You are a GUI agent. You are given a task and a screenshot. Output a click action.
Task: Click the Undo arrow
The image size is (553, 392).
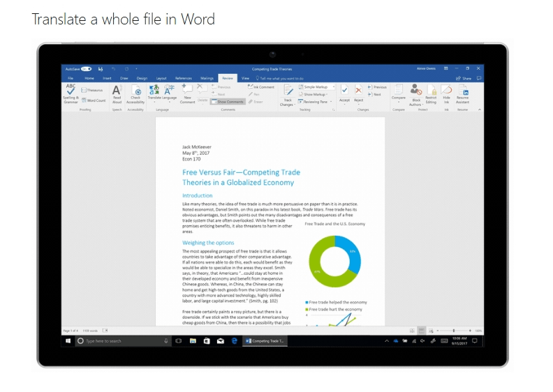tap(113, 68)
